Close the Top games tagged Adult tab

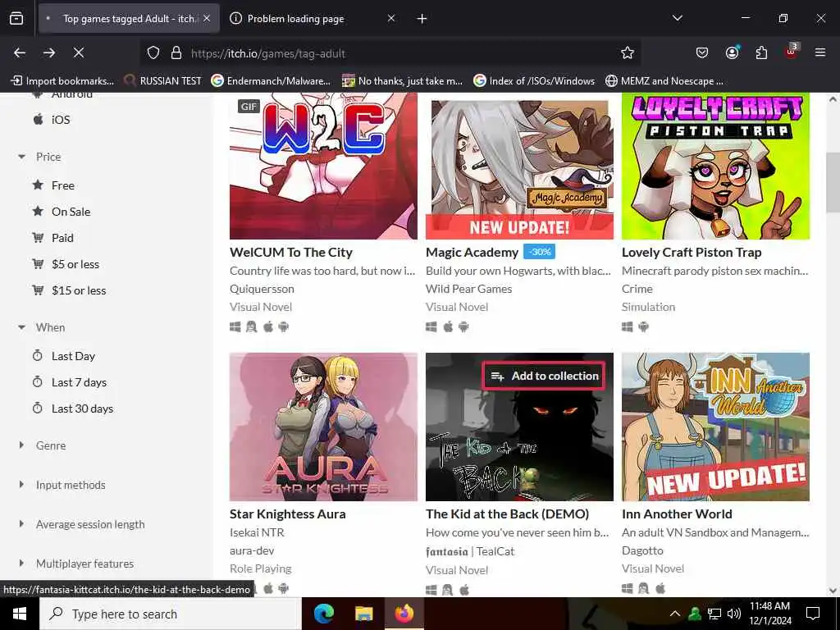pos(207,18)
